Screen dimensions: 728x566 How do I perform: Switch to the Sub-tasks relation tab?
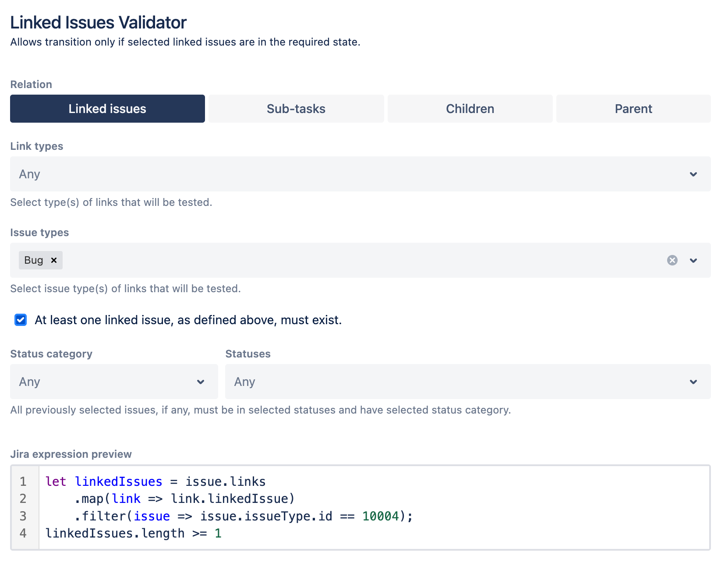(295, 109)
